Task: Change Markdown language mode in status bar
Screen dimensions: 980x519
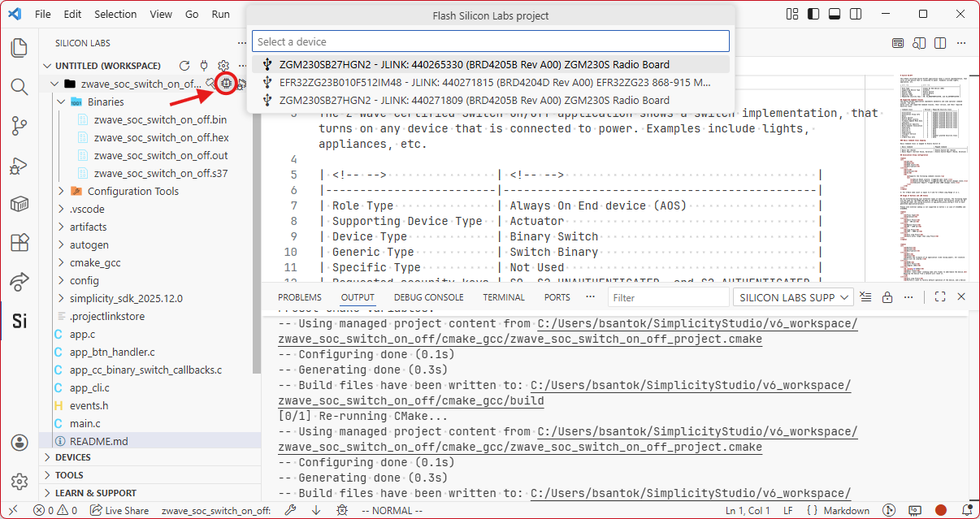Action: [x=847, y=511]
